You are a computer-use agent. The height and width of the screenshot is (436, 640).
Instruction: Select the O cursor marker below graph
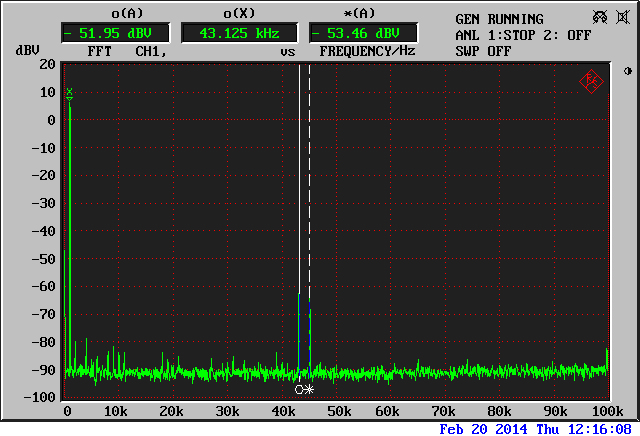(x=299, y=389)
